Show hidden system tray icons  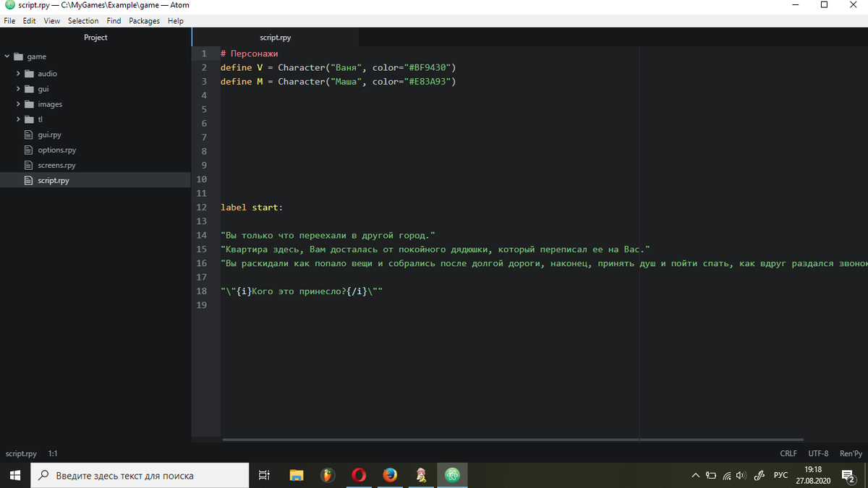(x=696, y=475)
